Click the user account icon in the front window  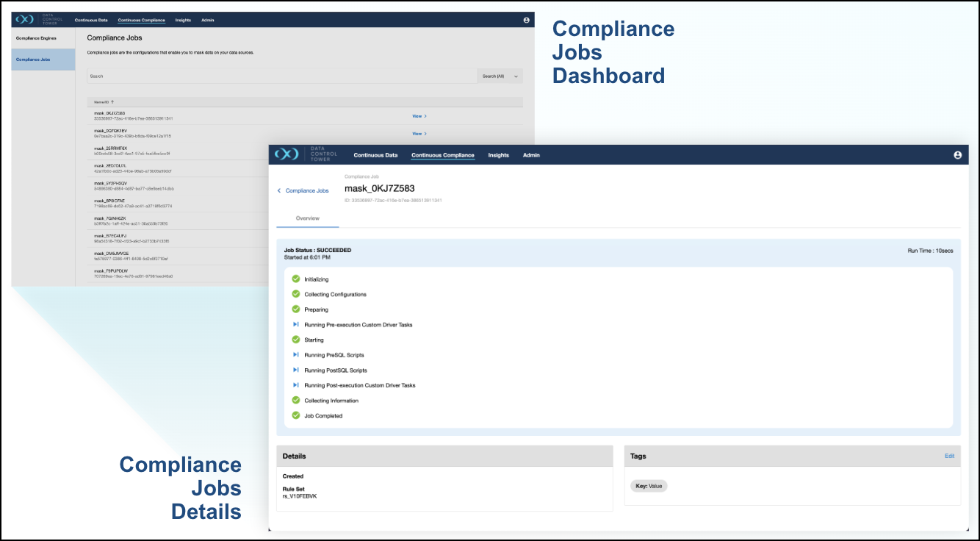957,155
